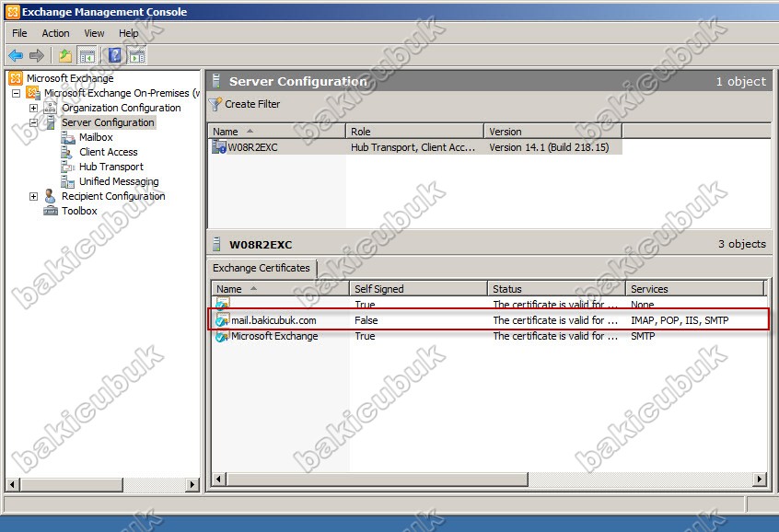Open the Help toolbar icon

(x=115, y=55)
